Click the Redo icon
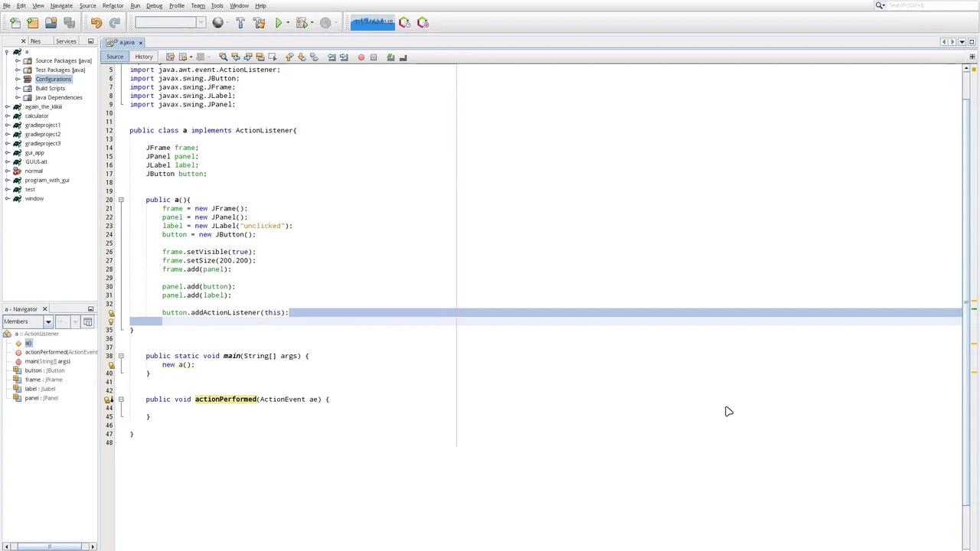Image resolution: width=980 pixels, height=551 pixels. [115, 22]
